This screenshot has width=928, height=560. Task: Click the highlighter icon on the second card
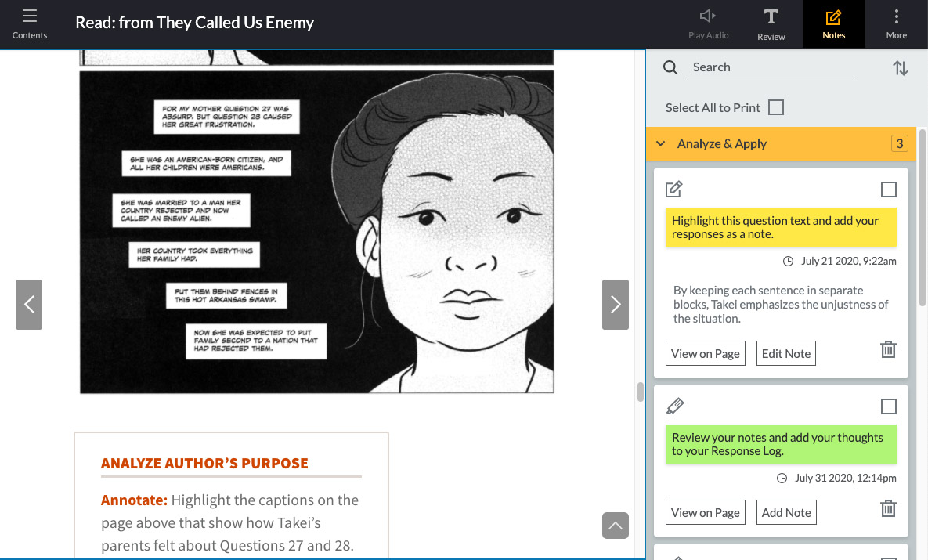click(x=675, y=406)
